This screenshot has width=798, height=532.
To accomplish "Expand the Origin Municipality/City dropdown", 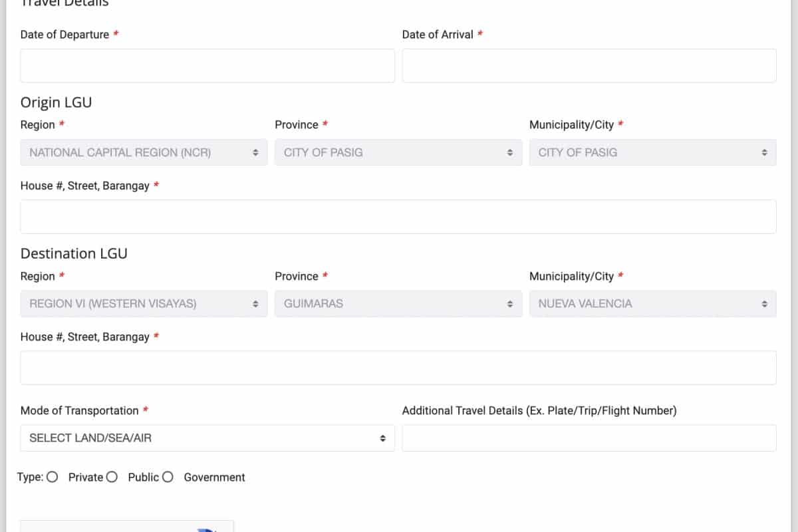I will pyautogui.click(x=652, y=152).
